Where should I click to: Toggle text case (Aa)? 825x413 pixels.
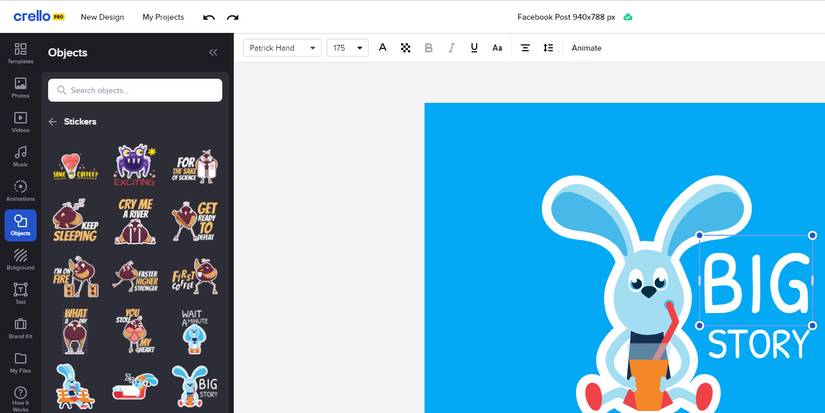[497, 48]
